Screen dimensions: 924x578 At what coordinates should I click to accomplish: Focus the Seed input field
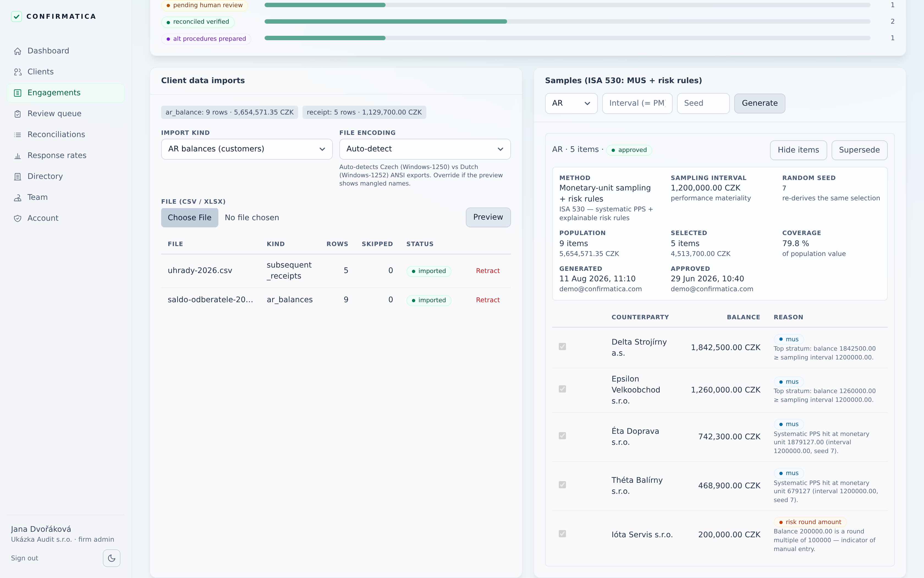click(703, 103)
